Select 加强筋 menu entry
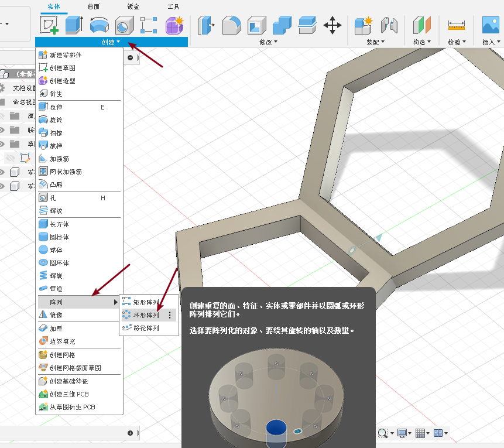The height and width of the screenshot is (448, 504). coord(80,159)
